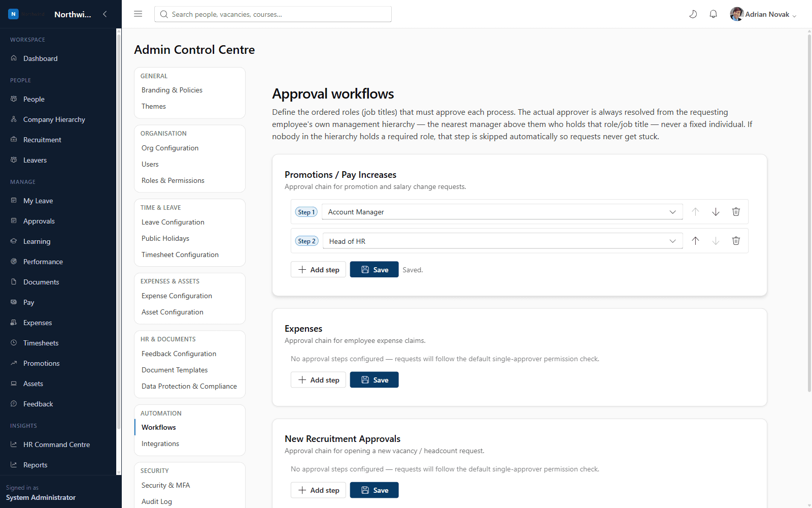The image size is (812, 508).
Task: Add step to Expenses workflow
Action: 318,380
